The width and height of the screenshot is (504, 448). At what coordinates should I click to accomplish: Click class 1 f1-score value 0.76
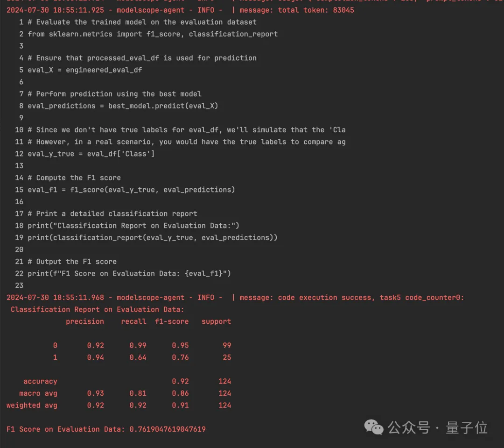coord(180,357)
